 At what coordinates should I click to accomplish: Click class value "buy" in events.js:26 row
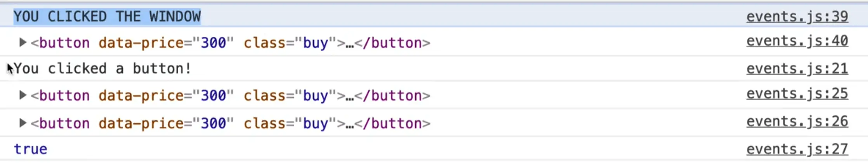(315, 123)
